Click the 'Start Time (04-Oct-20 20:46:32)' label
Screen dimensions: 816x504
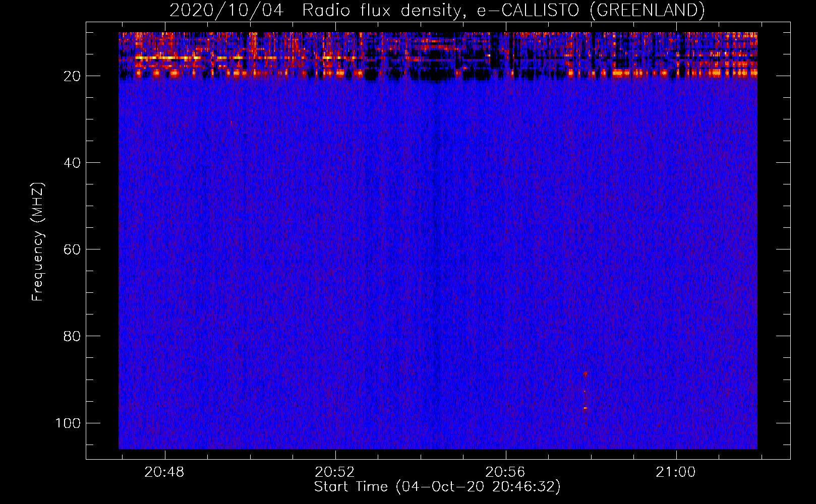click(437, 487)
